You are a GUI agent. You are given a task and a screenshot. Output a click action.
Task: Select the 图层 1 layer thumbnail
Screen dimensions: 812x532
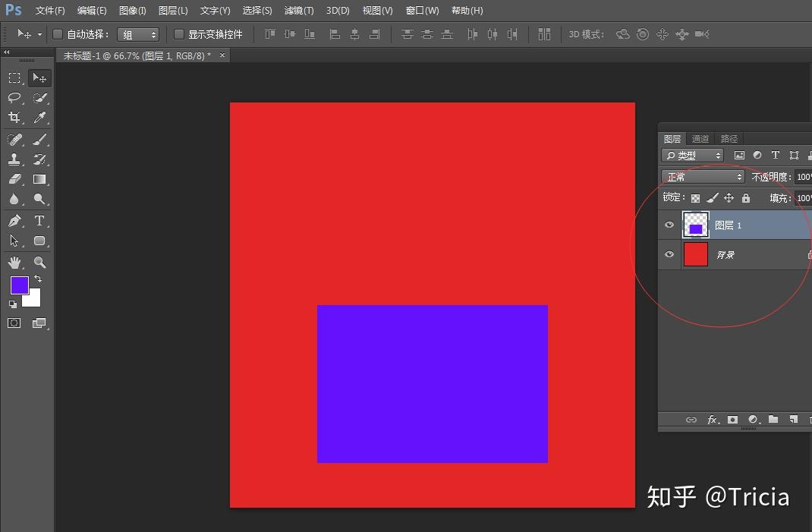[695, 225]
